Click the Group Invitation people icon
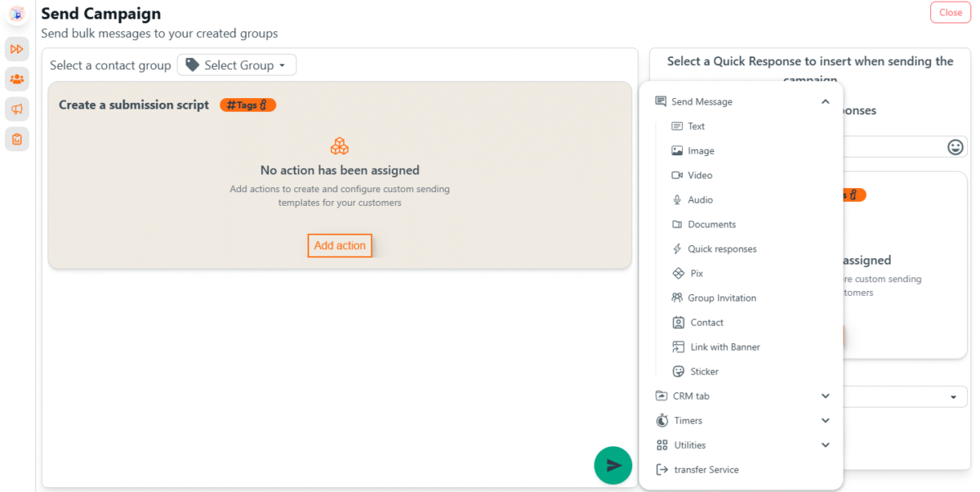 coord(676,298)
